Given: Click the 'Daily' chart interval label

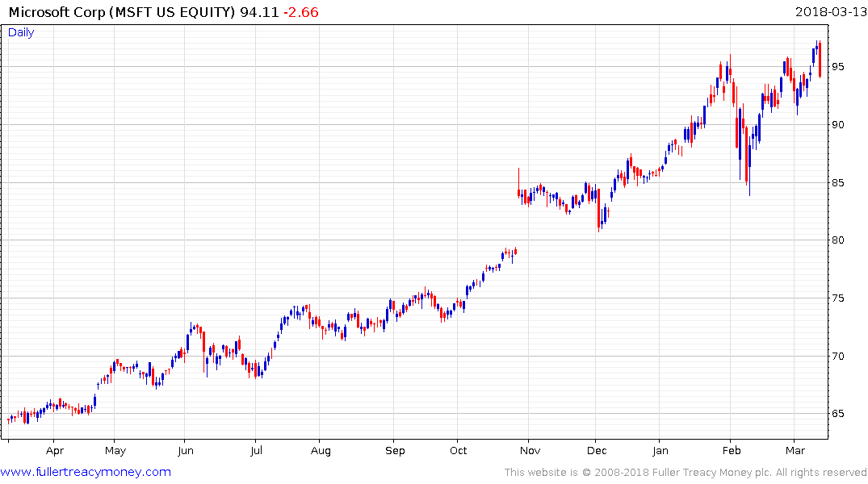Looking at the screenshot, I should pos(21,32).
